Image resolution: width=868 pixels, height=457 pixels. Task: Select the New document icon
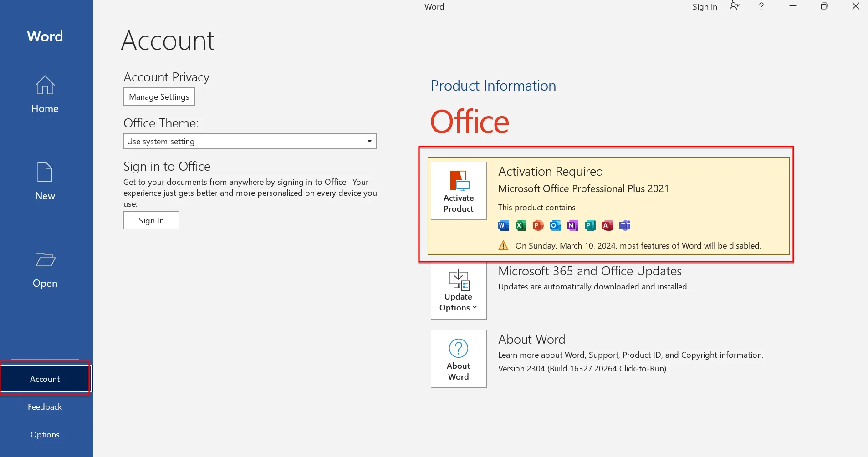click(x=45, y=173)
